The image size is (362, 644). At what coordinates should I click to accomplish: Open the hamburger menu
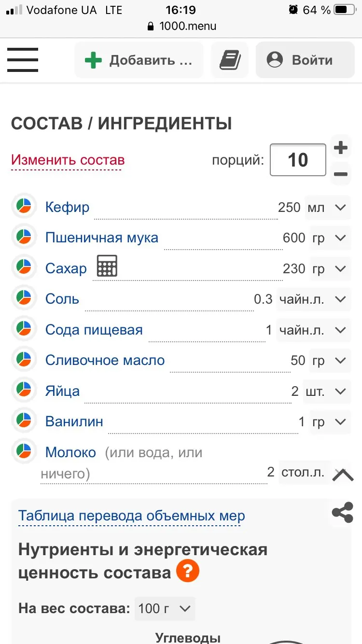(x=23, y=60)
